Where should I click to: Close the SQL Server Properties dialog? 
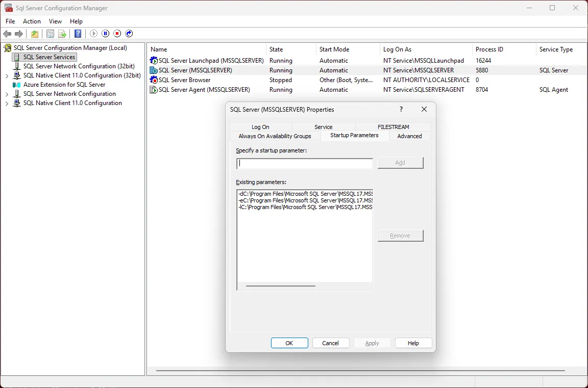tap(424, 109)
